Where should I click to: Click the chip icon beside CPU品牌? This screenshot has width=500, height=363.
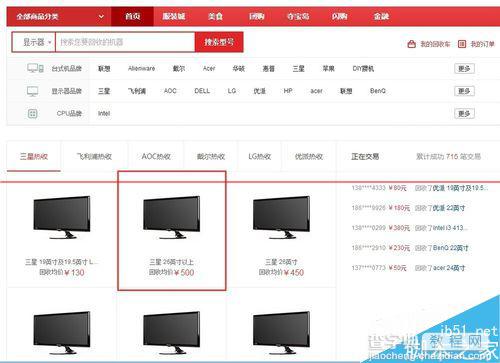(x=32, y=114)
